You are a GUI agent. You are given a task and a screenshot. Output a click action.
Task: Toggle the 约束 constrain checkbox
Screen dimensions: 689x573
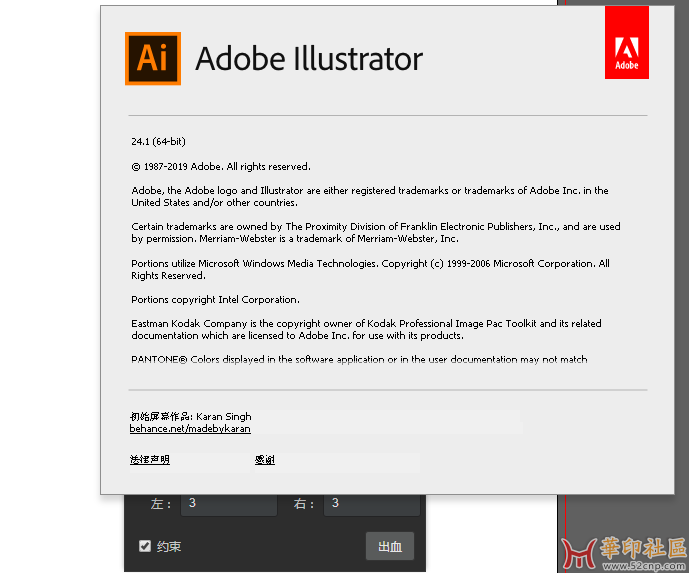pyautogui.click(x=145, y=546)
